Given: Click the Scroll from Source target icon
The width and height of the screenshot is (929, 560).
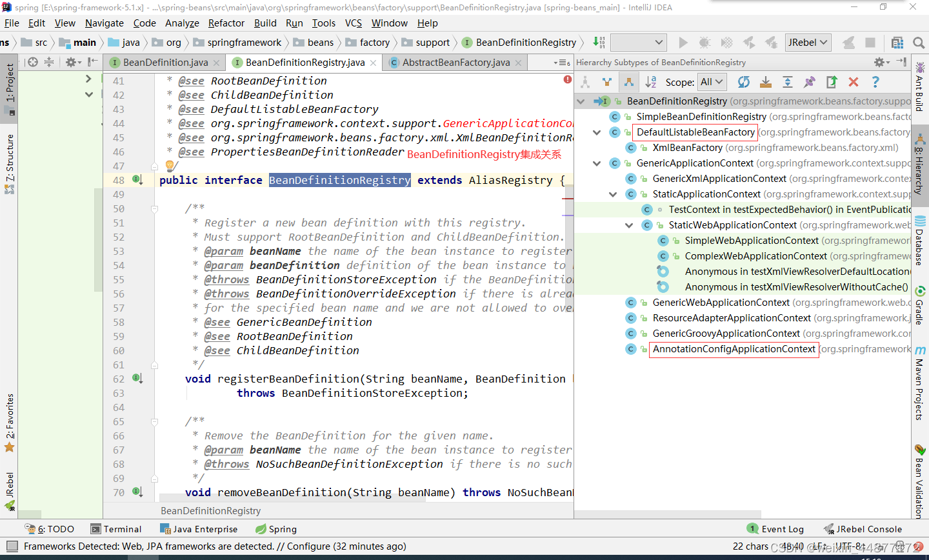Looking at the screenshot, I should click(32, 63).
